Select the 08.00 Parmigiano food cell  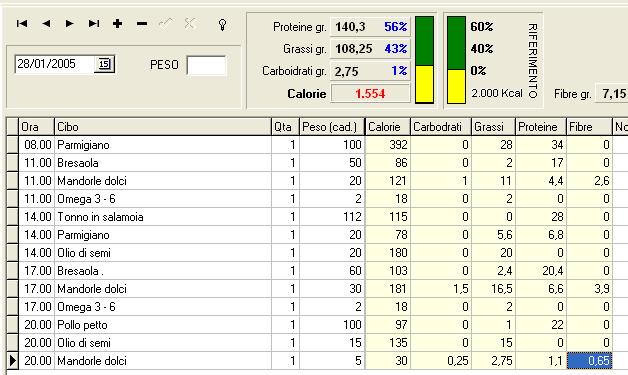(163, 145)
